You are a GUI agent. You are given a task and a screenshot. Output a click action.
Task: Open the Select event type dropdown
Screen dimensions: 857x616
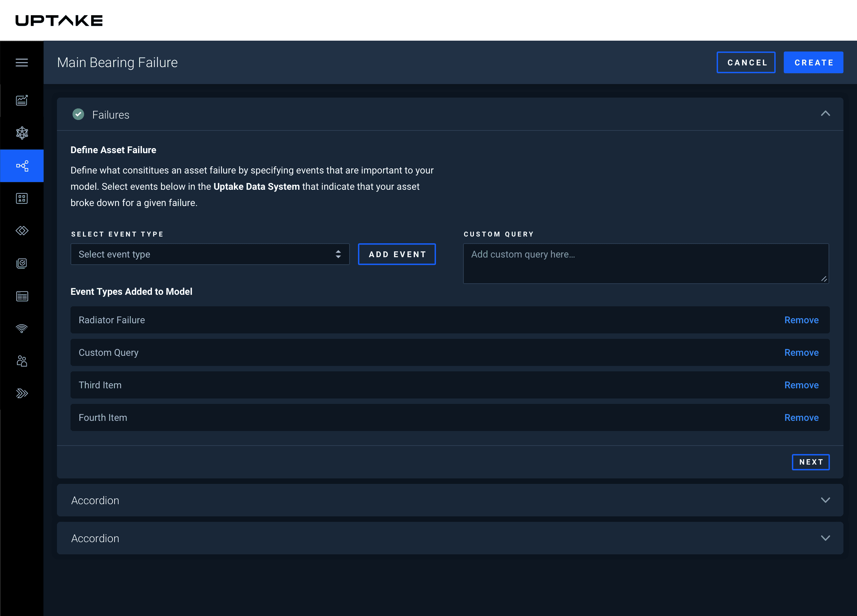tap(210, 254)
